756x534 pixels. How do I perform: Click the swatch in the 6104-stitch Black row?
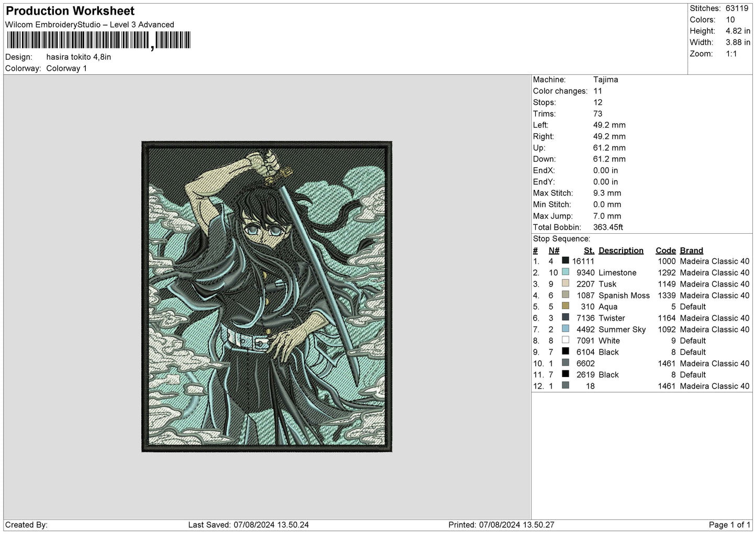(566, 351)
